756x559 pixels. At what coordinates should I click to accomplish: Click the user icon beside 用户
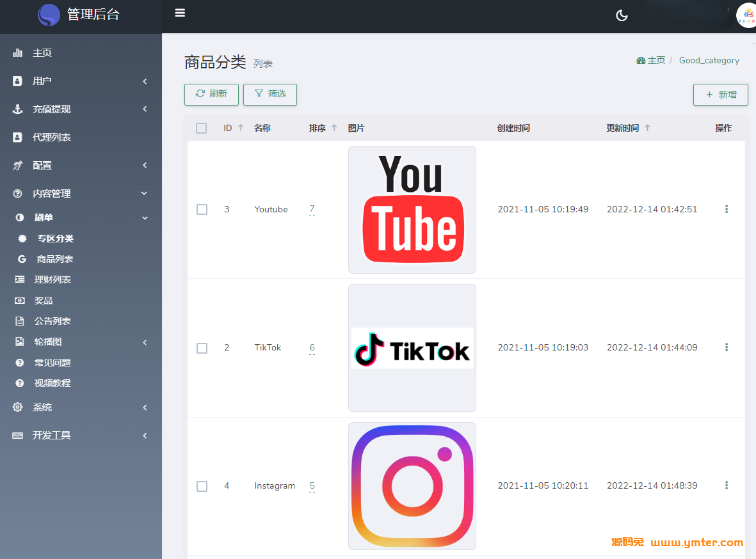pyautogui.click(x=18, y=81)
